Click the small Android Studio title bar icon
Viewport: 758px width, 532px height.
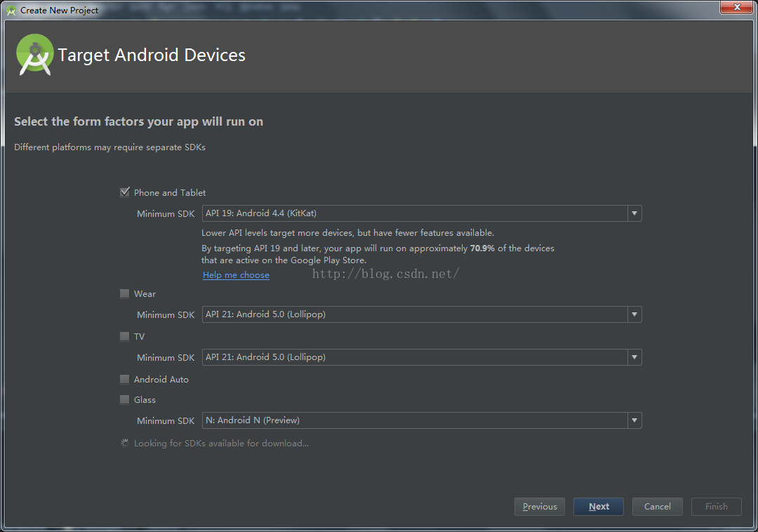pyautogui.click(x=11, y=10)
